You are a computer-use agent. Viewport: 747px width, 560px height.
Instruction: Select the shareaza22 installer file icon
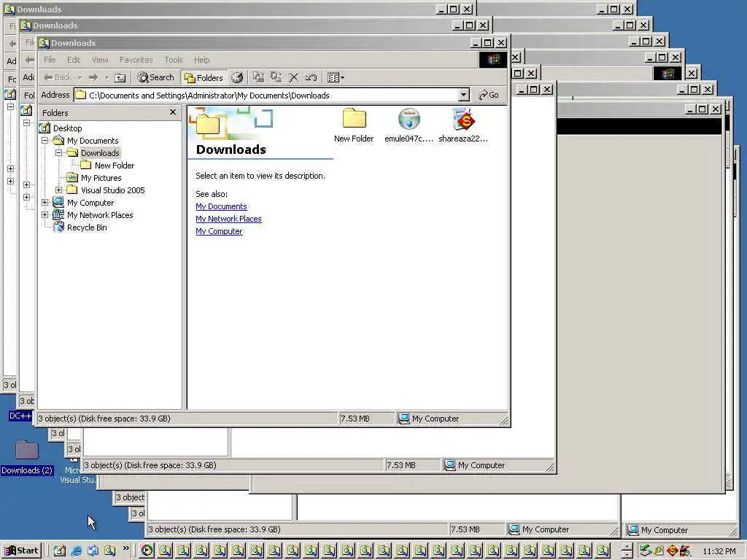pos(463,119)
